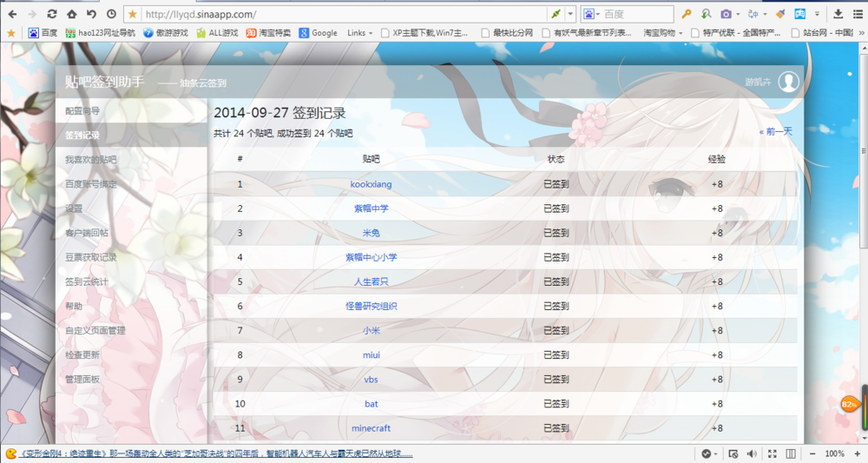This screenshot has width=868, height=463.
Task: Enter fullscreen with the expand arrows icon
Action: (x=773, y=453)
